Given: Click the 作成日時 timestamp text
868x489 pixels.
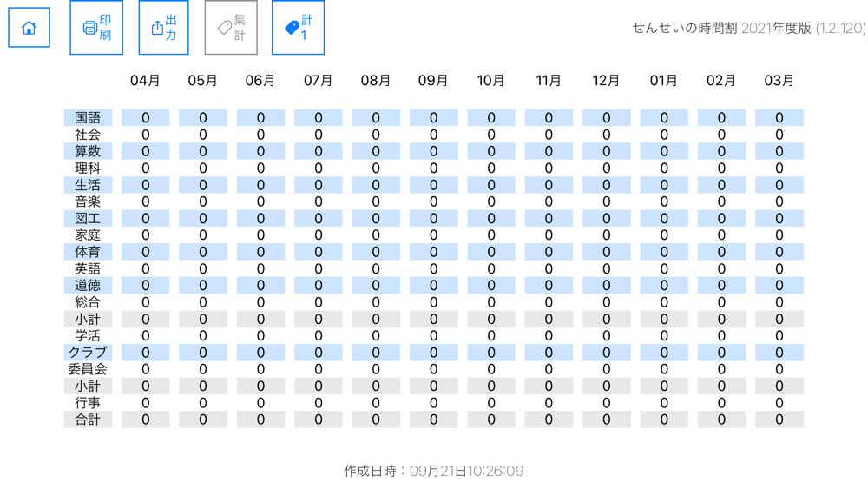Looking at the screenshot, I should click(433, 472).
